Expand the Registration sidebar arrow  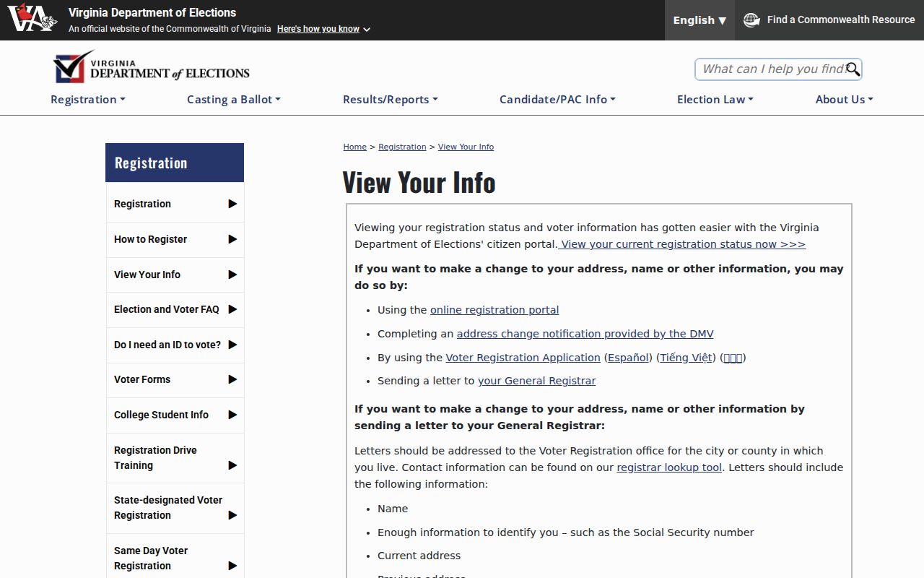tap(232, 204)
